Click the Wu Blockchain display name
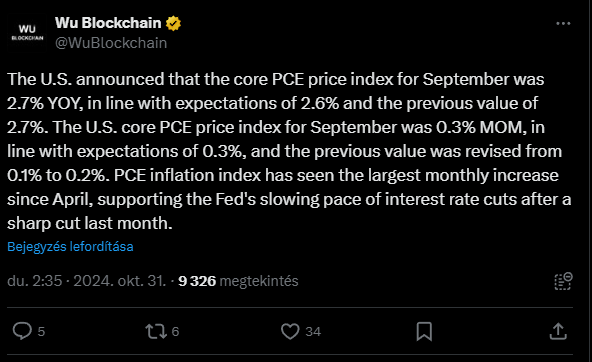 (x=108, y=23)
